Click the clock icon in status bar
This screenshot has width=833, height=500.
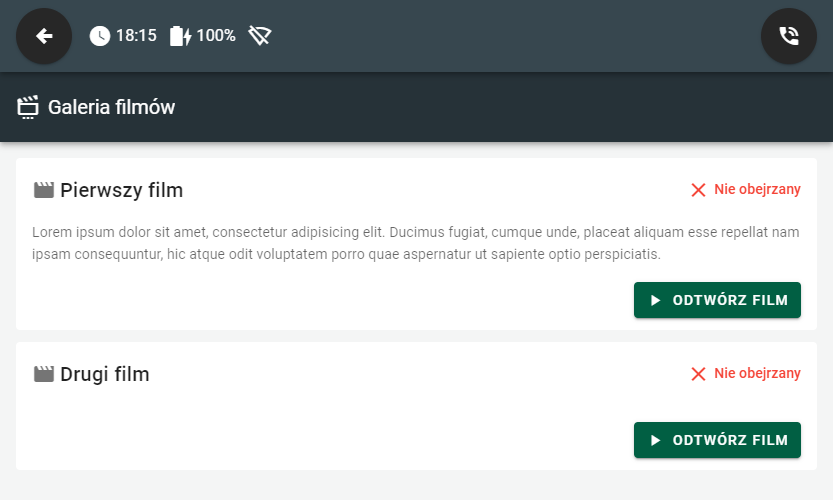click(100, 36)
